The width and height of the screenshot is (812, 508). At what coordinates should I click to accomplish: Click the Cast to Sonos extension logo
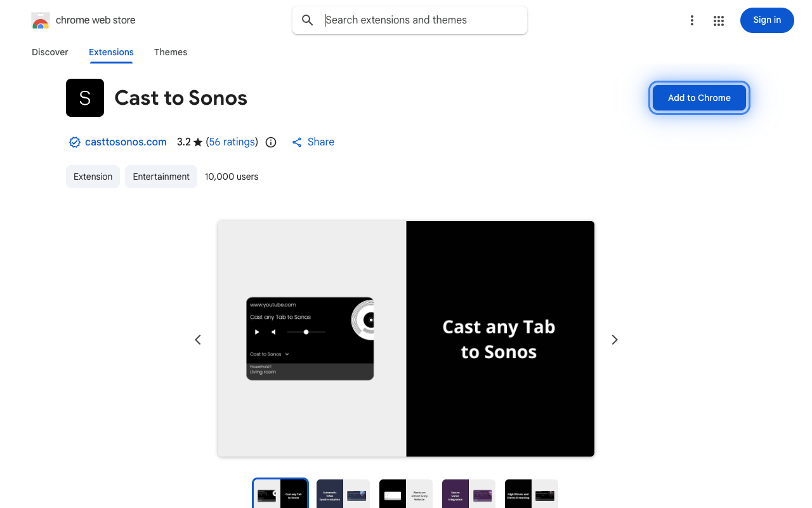click(84, 98)
